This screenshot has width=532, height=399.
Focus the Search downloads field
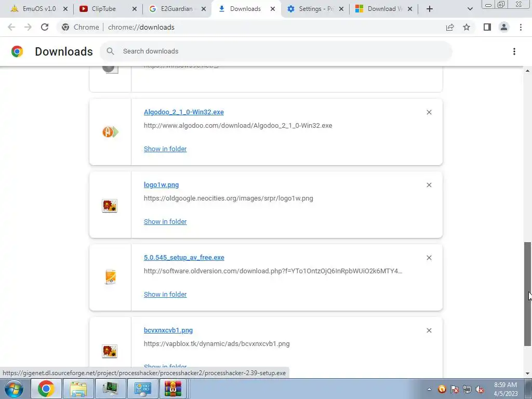(x=276, y=51)
